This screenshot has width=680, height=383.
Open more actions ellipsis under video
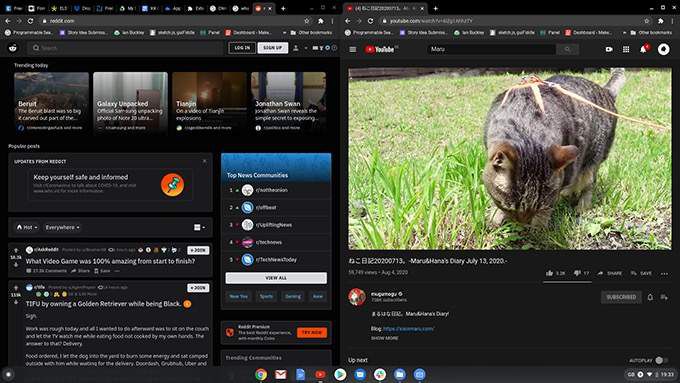click(x=664, y=274)
